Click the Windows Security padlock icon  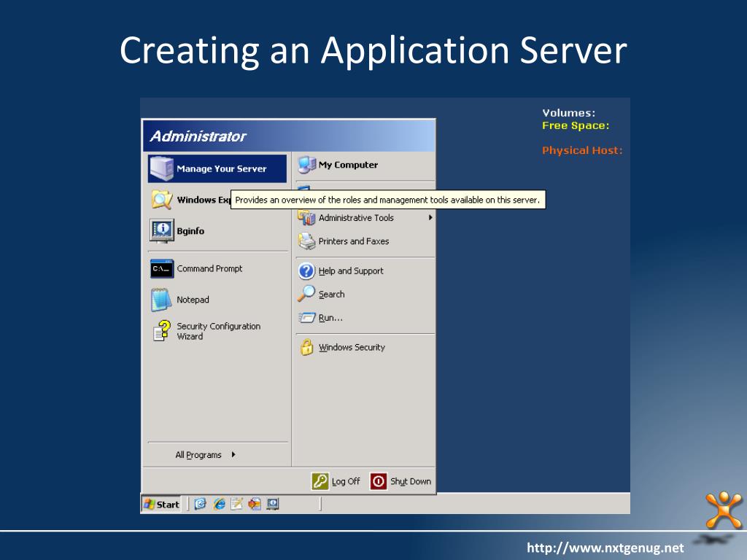[307, 347]
